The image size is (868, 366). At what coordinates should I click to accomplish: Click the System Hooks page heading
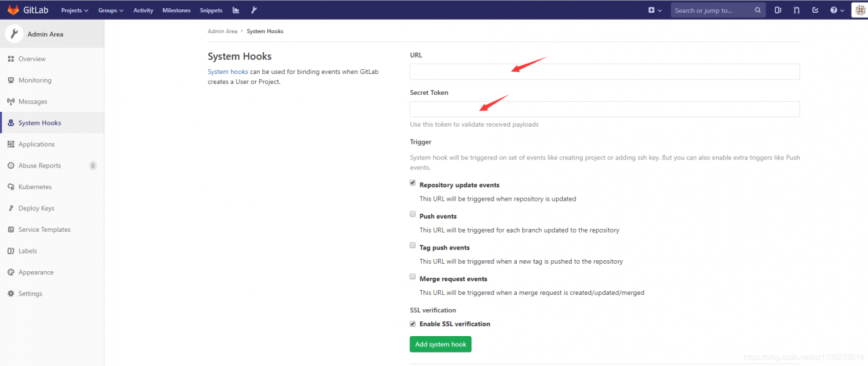click(x=239, y=56)
